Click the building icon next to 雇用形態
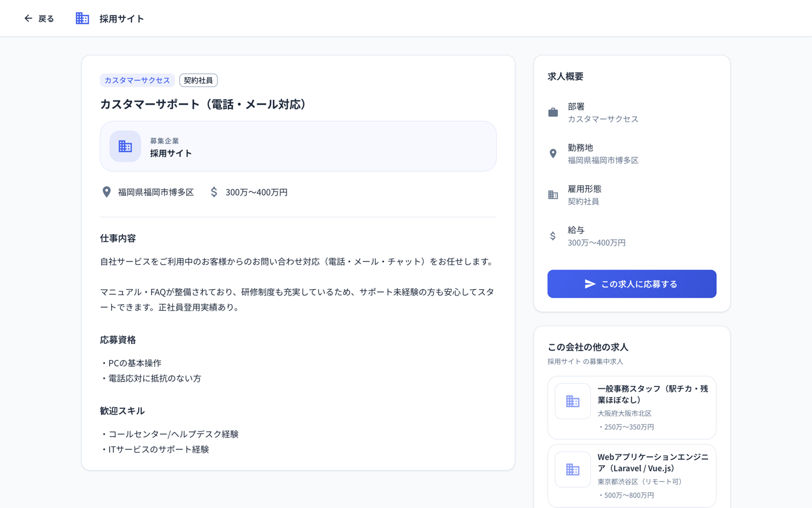Screen dimensions: 812x508 point(553,195)
